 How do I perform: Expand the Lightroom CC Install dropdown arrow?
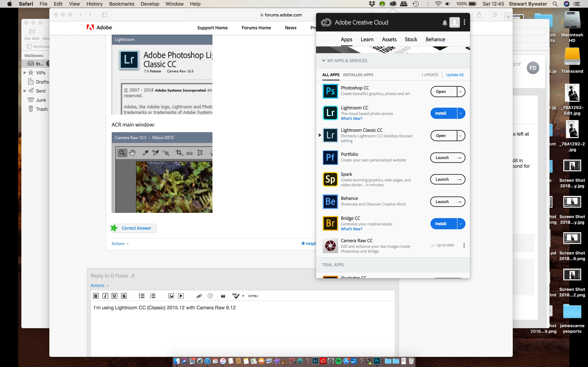pos(461,113)
